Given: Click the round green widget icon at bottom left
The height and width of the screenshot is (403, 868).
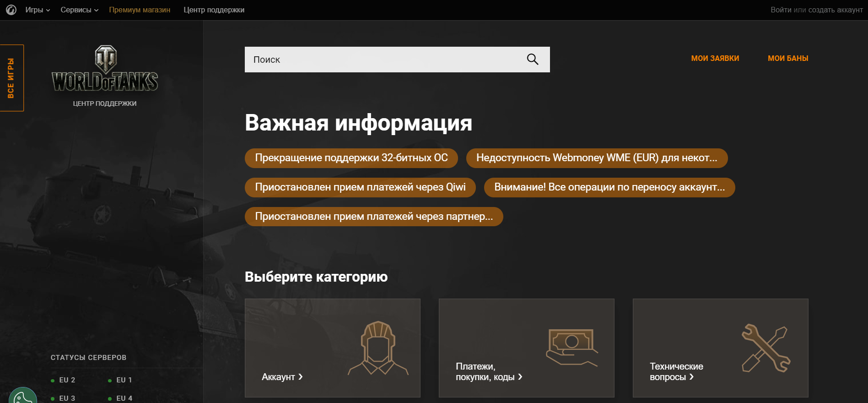Looking at the screenshot, I should pyautogui.click(x=23, y=396).
